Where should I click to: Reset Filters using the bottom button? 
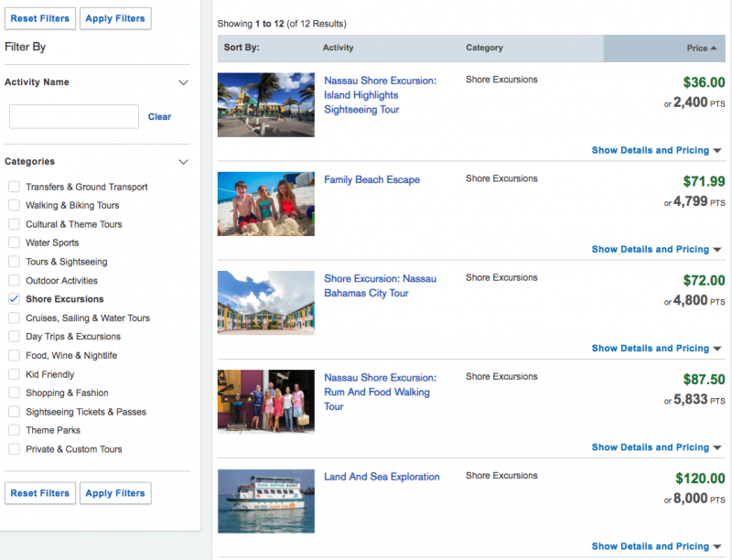tap(40, 493)
